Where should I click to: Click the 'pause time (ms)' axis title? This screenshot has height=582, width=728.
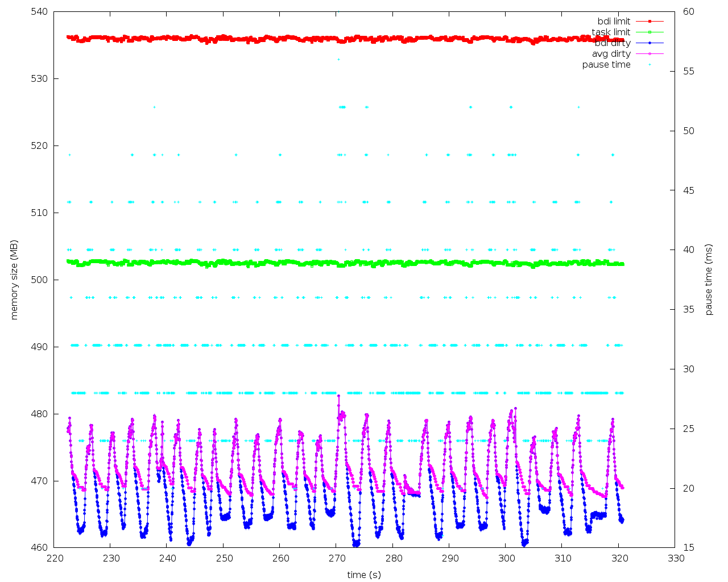[709, 279]
